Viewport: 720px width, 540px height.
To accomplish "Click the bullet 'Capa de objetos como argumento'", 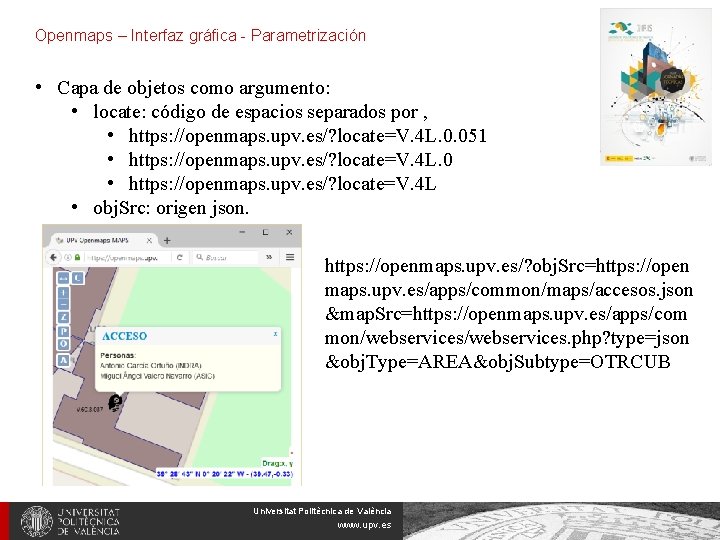I will [193, 88].
